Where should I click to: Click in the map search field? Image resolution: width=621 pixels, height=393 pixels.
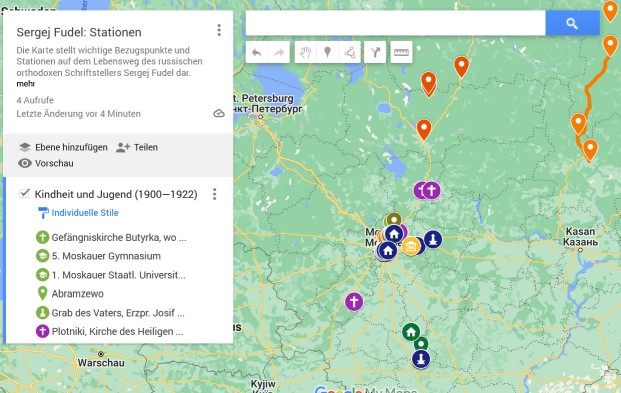(395, 23)
